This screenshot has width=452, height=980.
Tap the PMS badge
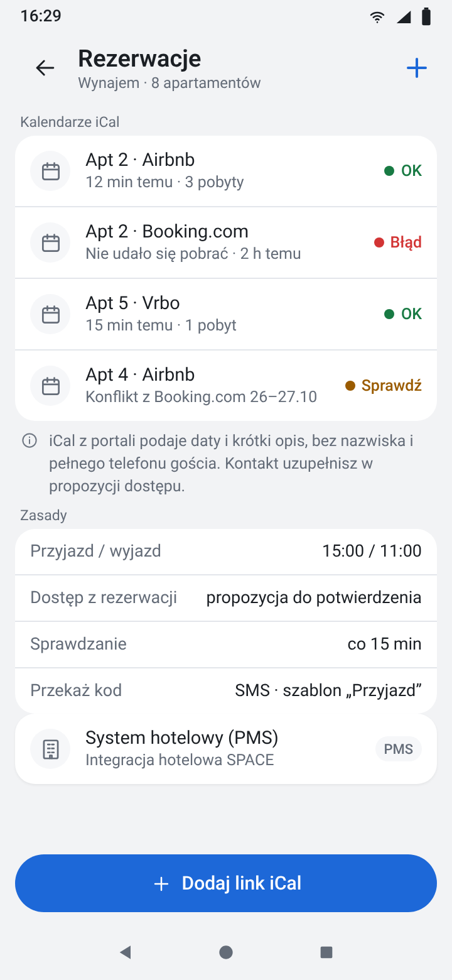coord(399,749)
